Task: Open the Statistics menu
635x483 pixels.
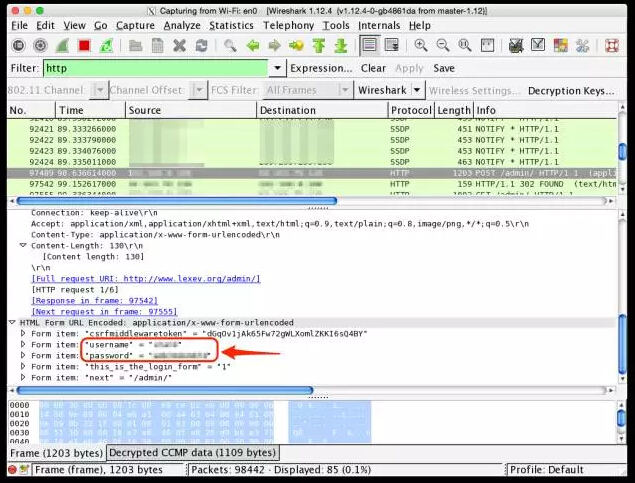Action: click(x=231, y=26)
